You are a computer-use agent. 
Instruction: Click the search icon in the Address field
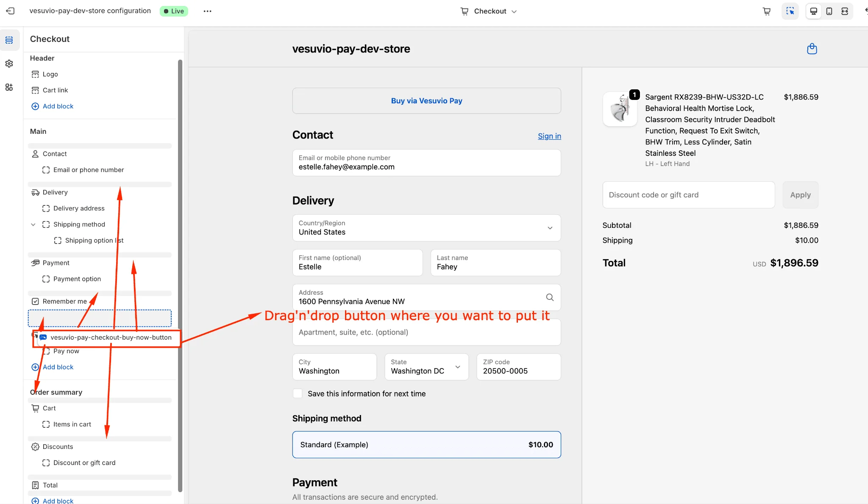550,297
